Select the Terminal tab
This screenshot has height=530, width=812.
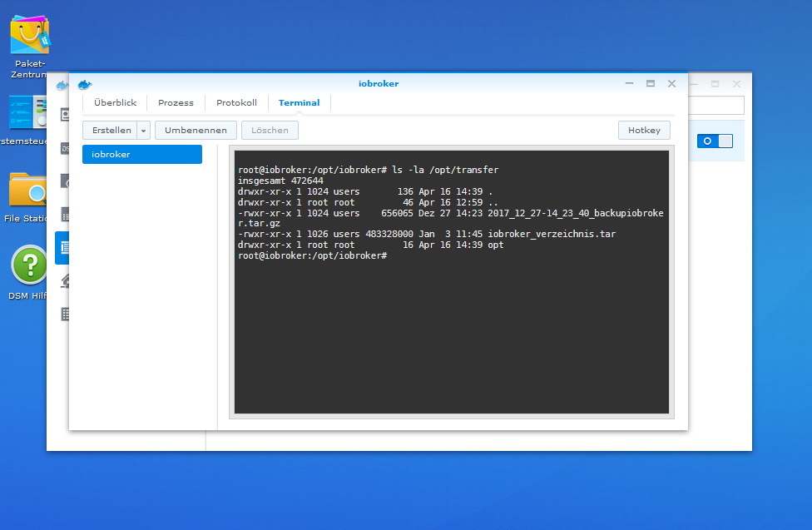pyautogui.click(x=300, y=102)
